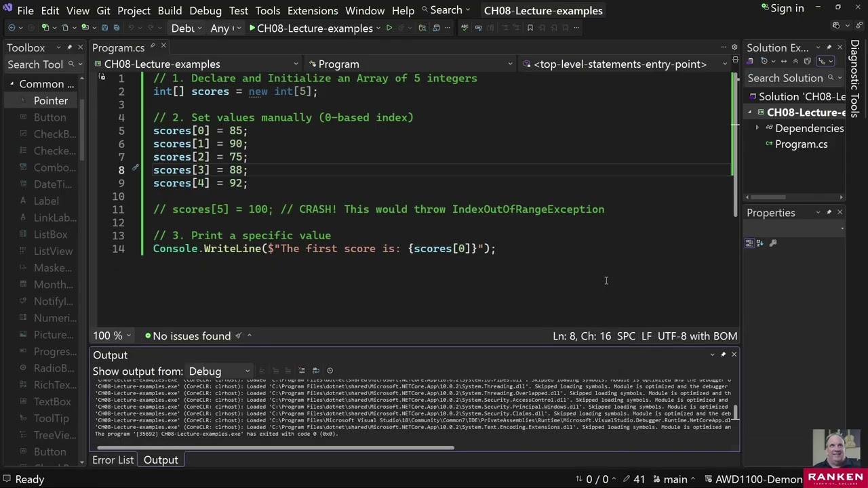
Task: Close the Toolbox panel
Action: pos(80,47)
